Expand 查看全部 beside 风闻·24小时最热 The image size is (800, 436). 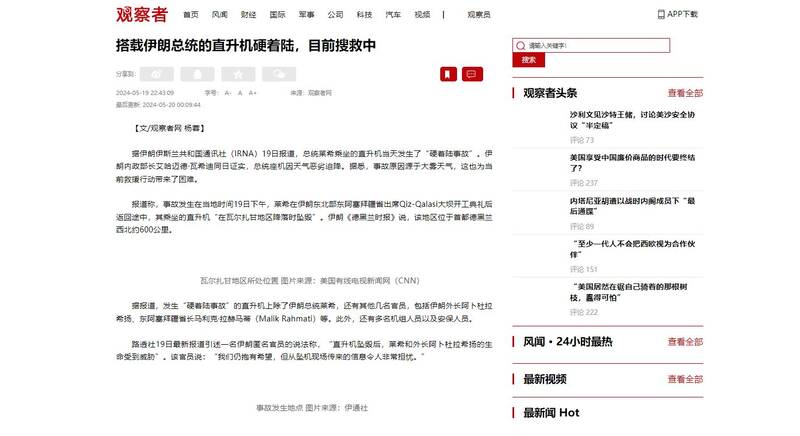(685, 342)
